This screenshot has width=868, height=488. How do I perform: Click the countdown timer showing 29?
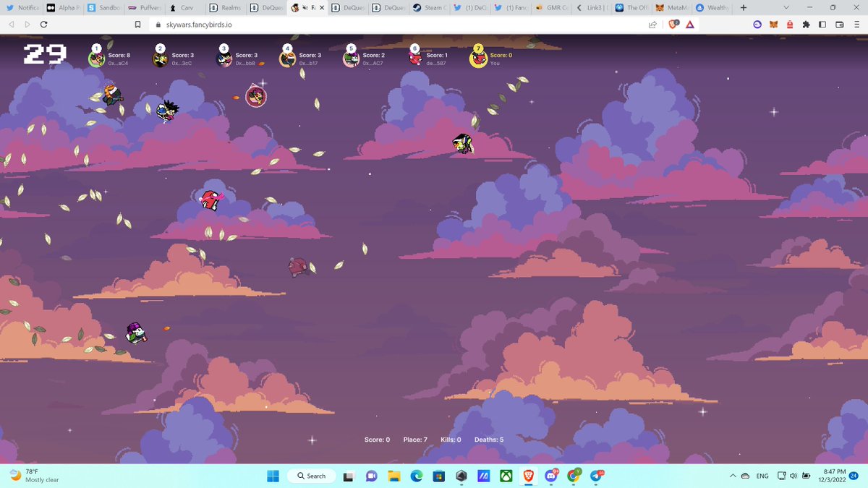click(x=45, y=54)
